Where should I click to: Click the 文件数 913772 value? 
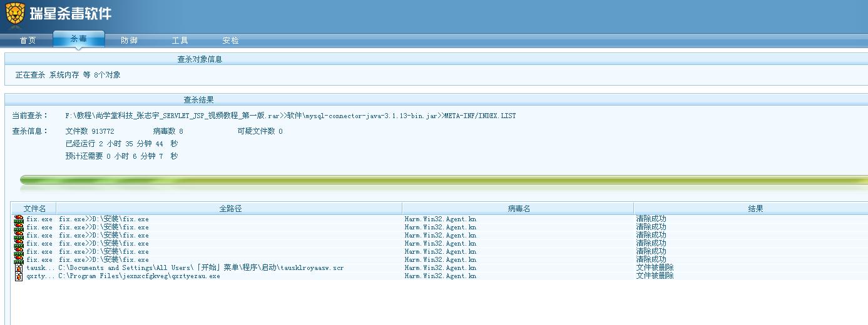click(89, 131)
